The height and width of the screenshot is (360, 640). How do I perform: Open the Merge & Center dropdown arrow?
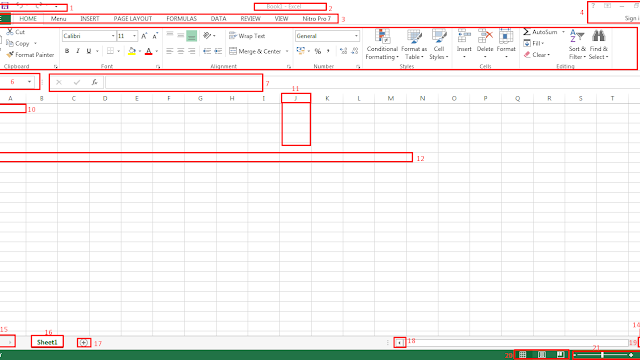[287, 51]
